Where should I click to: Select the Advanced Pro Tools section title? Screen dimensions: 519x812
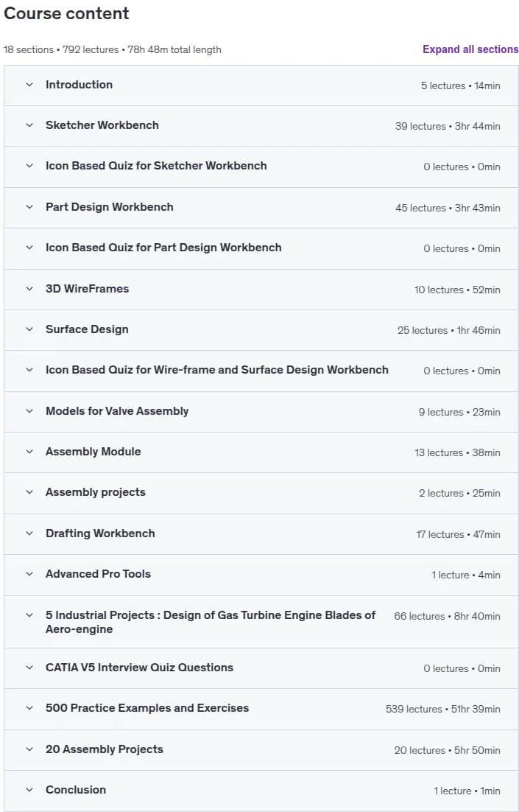click(99, 574)
